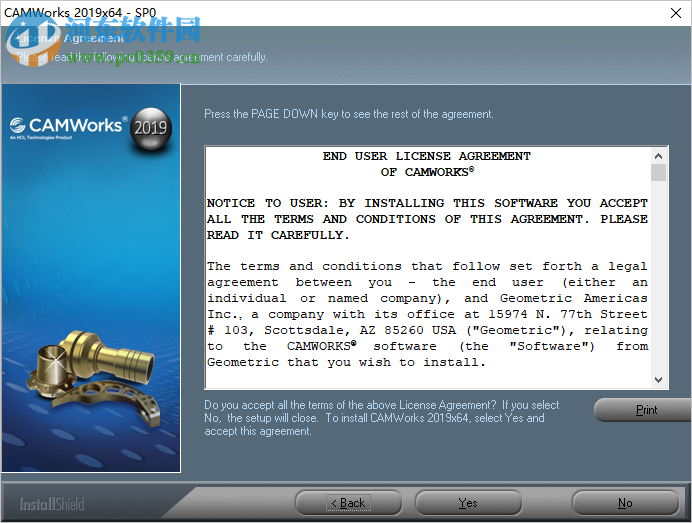Click the license scrollbar track below the thumb

tap(658, 276)
